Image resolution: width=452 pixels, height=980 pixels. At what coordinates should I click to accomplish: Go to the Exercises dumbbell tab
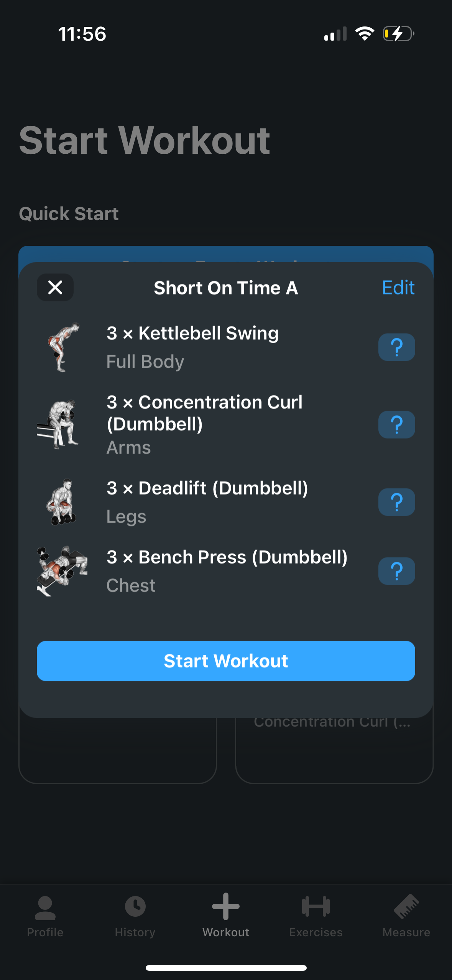point(316,916)
